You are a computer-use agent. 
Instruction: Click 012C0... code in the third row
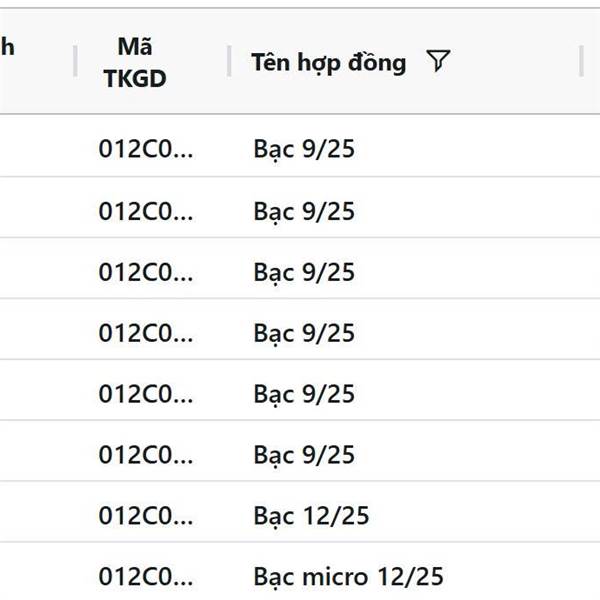146,272
